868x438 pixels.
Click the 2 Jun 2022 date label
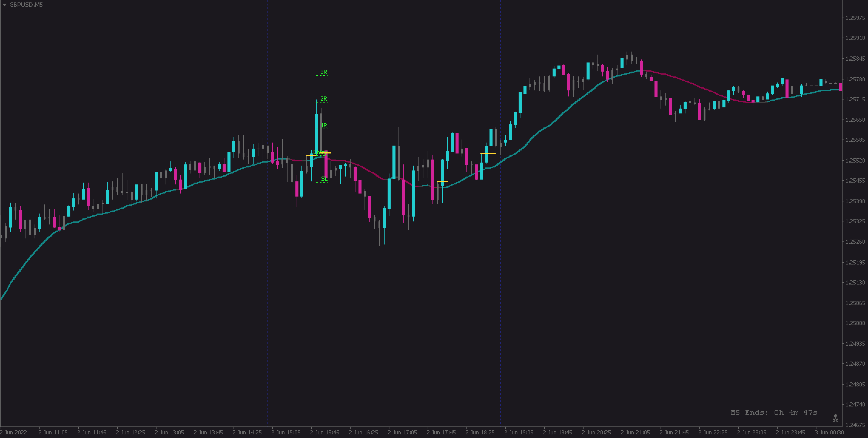click(13, 432)
